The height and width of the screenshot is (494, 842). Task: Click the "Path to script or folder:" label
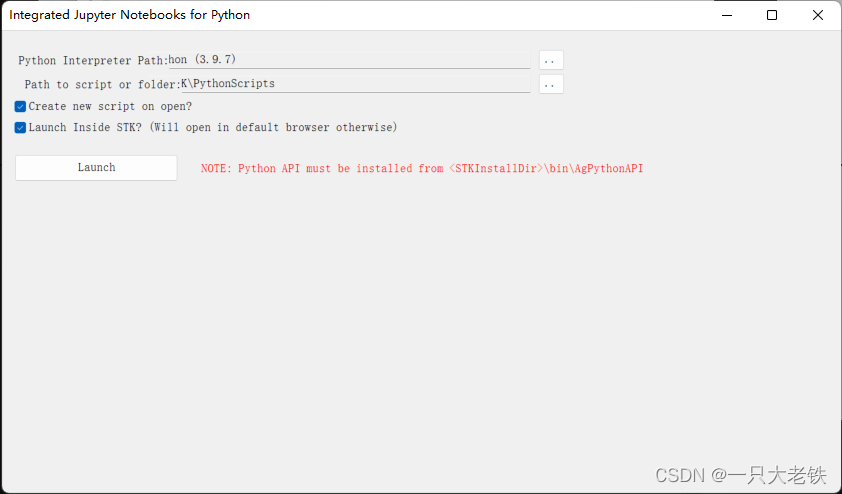click(x=101, y=84)
